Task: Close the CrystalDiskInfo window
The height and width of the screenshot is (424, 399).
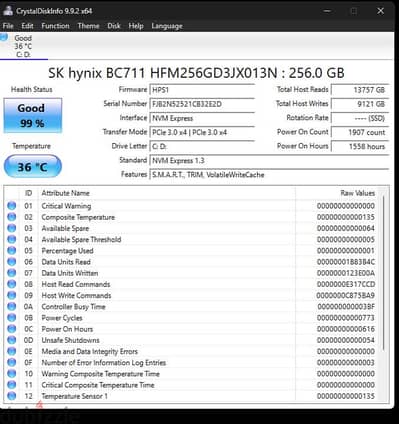Action: pyautogui.click(x=380, y=11)
